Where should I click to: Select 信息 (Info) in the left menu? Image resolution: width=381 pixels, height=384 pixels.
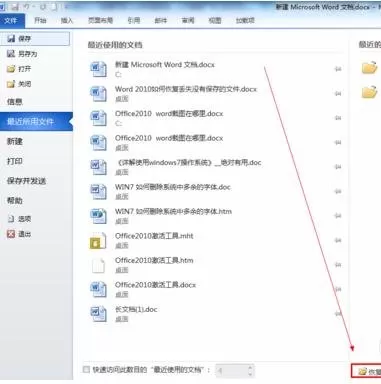pyautogui.click(x=15, y=102)
